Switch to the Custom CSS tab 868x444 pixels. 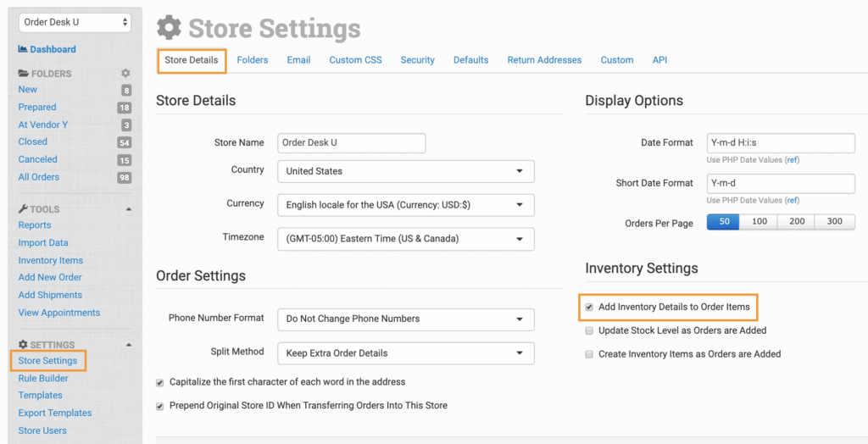click(355, 60)
